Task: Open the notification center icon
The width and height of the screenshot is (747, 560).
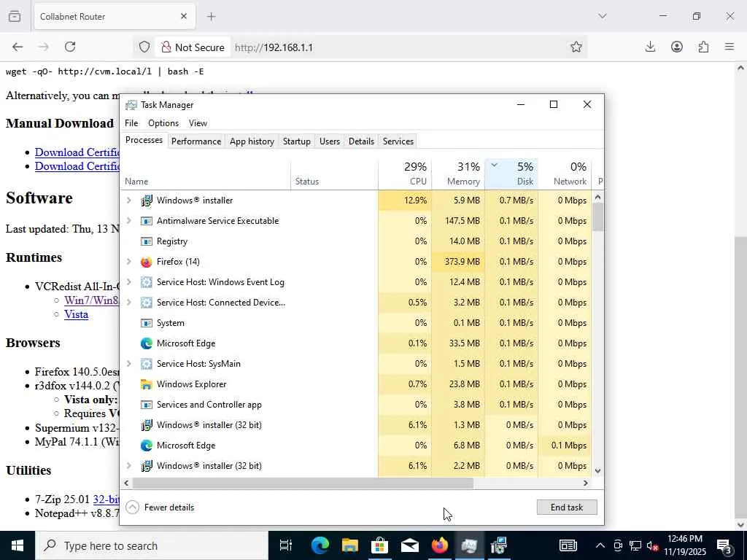Action: point(724,545)
